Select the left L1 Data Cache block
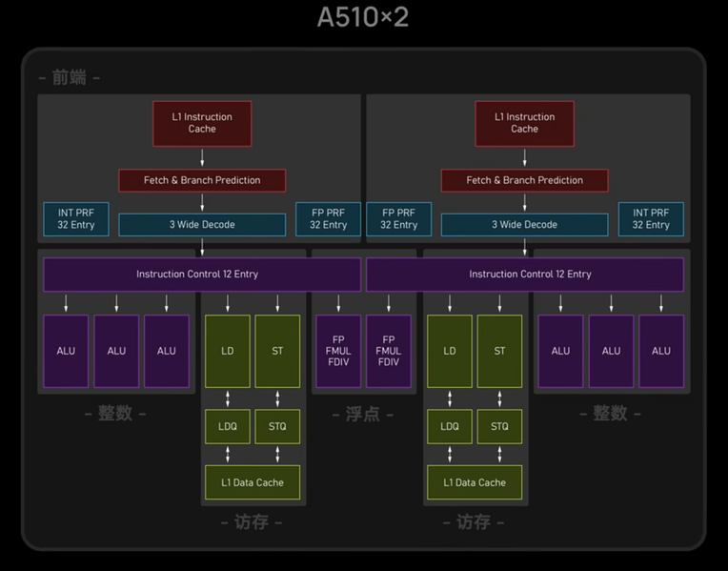 pyautogui.click(x=253, y=482)
